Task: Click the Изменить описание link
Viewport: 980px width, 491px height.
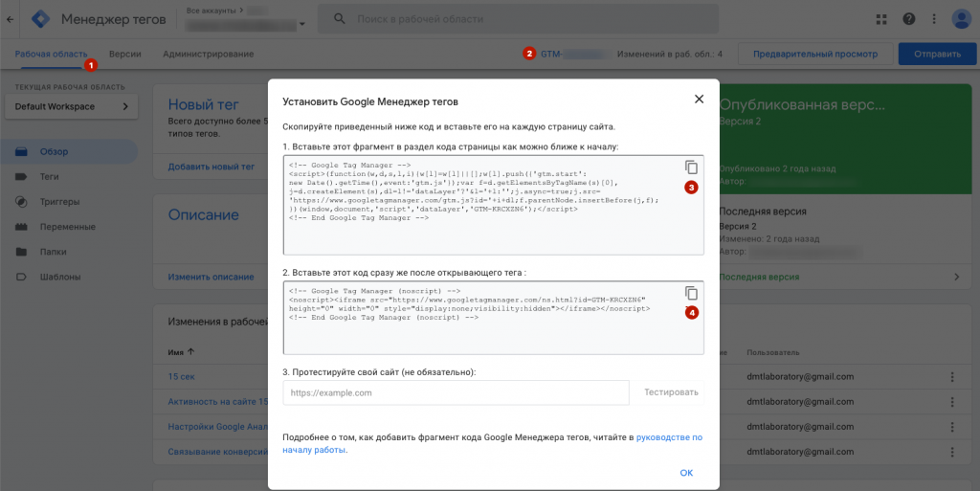Action: pyautogui.click(x=211, y=277)
